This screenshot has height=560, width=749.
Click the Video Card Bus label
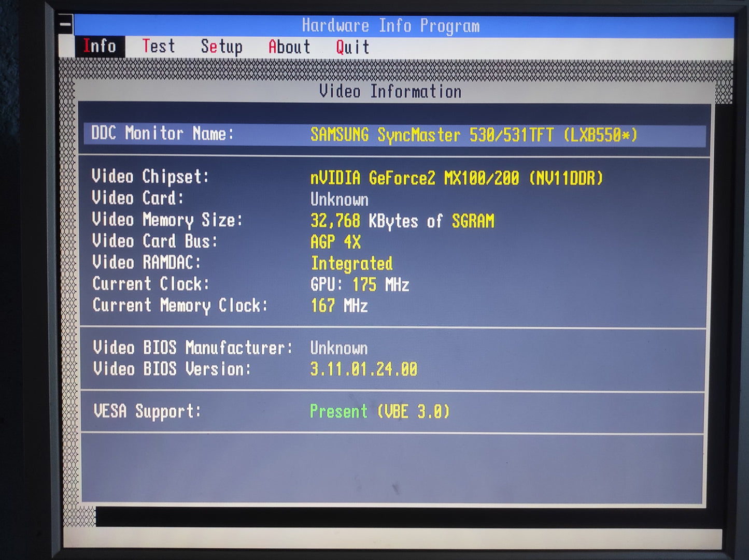click(154, 241)
